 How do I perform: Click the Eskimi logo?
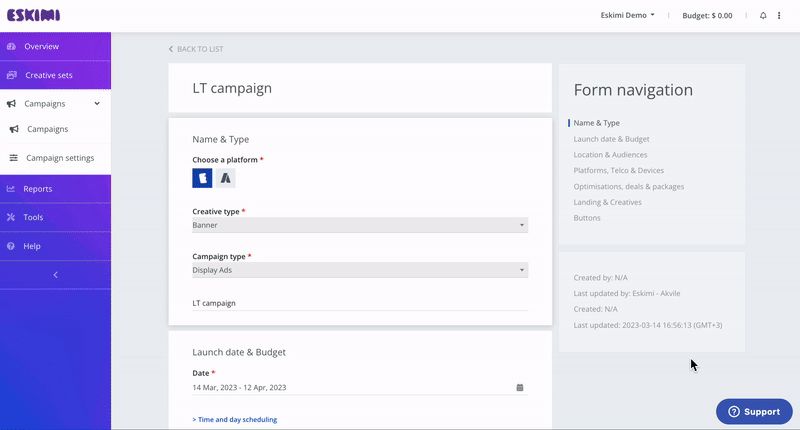pyautogui.click(x=33, y=15)
